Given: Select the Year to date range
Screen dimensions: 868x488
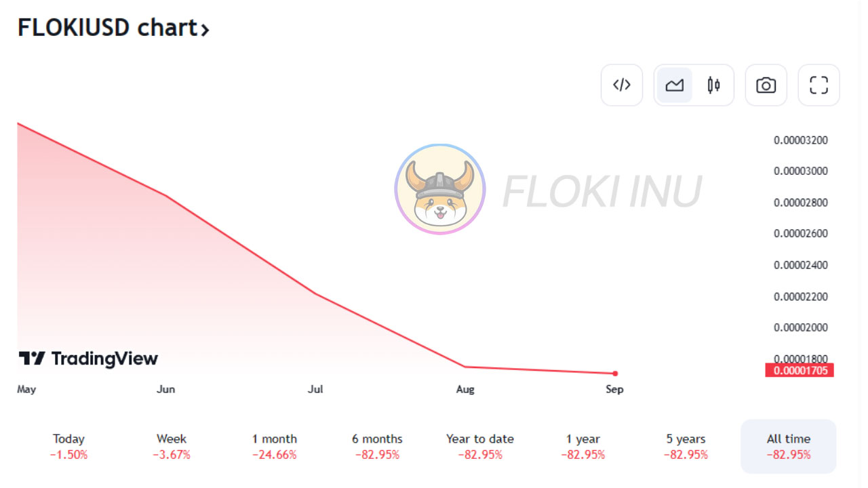Looking at the screenshot, I should (480, 447).
